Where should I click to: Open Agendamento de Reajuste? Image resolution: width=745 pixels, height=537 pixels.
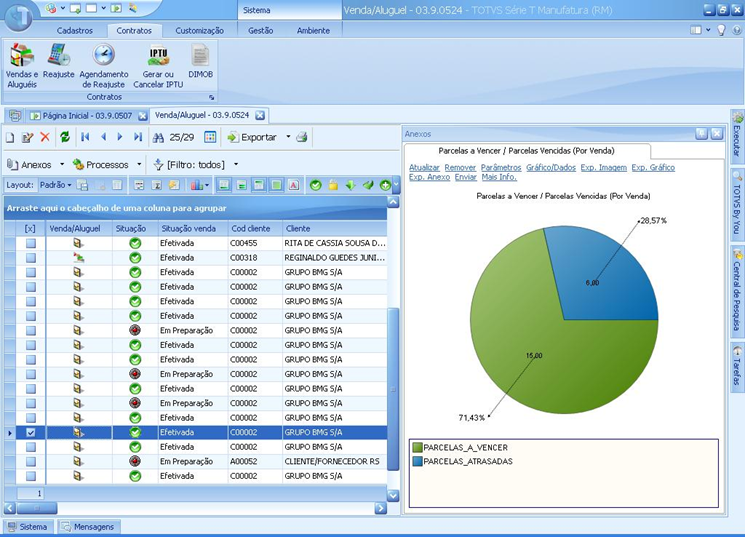pos(104,66)
